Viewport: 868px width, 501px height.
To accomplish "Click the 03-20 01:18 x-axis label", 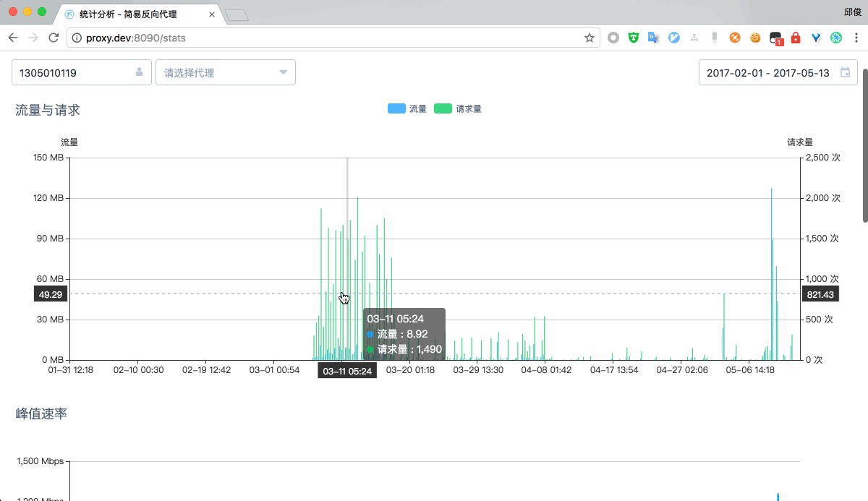I will tap(410, 370).
